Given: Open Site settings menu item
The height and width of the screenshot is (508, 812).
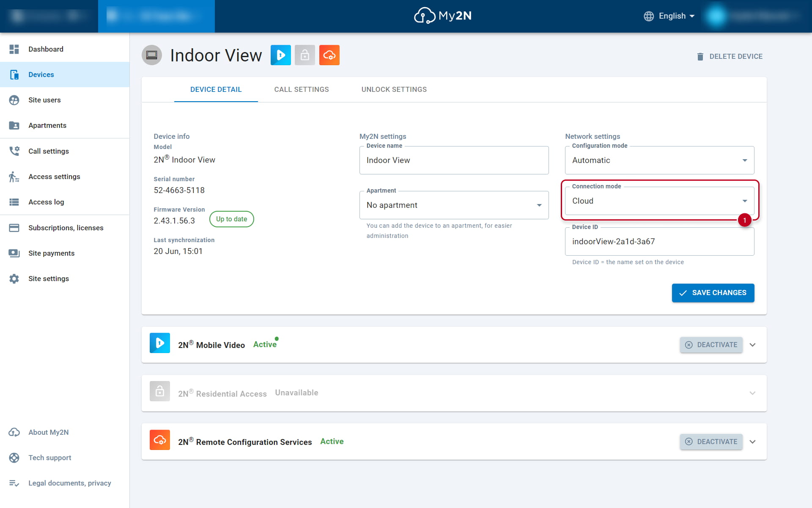Looking at the screenshot, I should (65, 279).
